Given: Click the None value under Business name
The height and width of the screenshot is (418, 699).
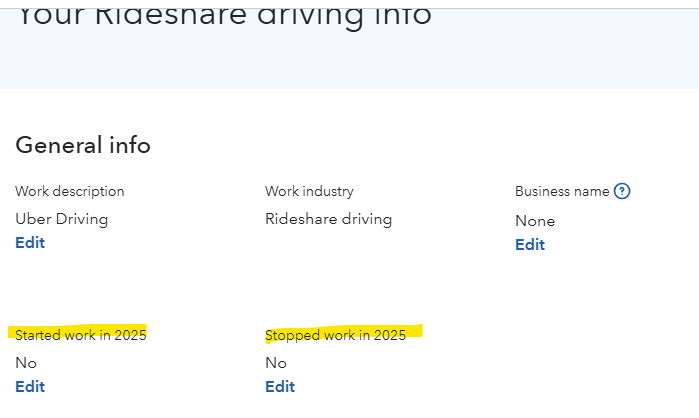Looking at the screenshot, I should 535,220.
